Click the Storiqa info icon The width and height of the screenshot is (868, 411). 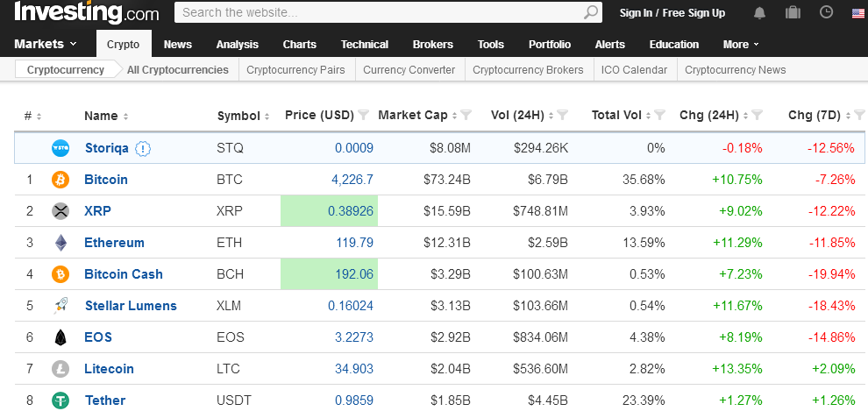pyautogui.click(x=143, y=148)
